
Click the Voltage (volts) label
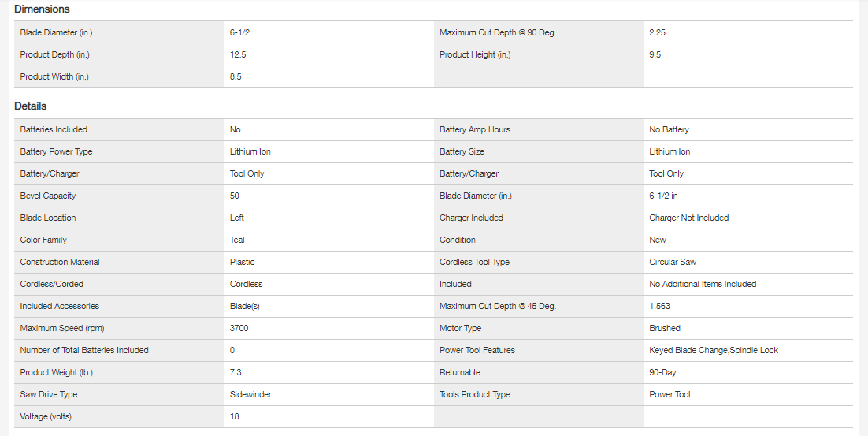(x=49, y=417)
